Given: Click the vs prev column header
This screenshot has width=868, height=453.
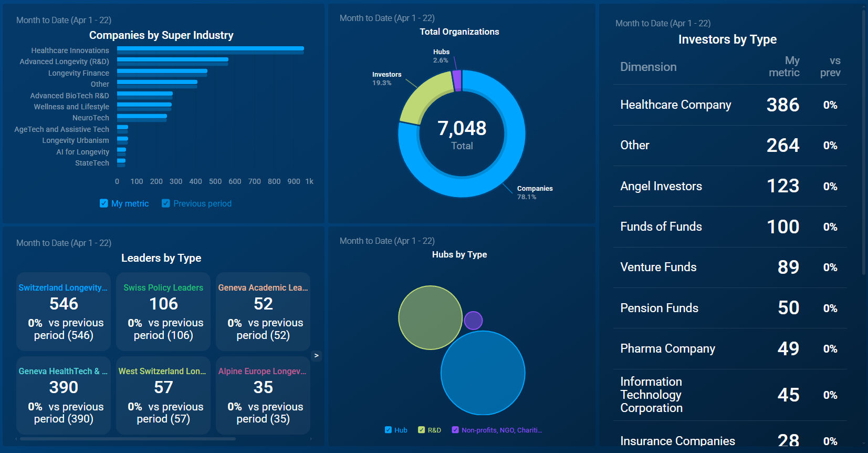Looking at the screenshot, I should [x=830, y=67].
